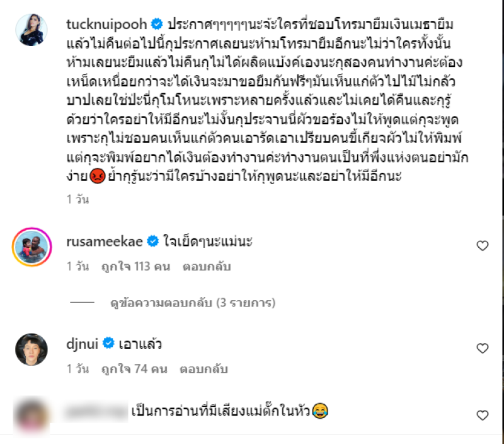The width and height of the screenshot is (504, 444).
Task: View who liked: ถูกใจ 74 คน
Action: click(134, 369)
